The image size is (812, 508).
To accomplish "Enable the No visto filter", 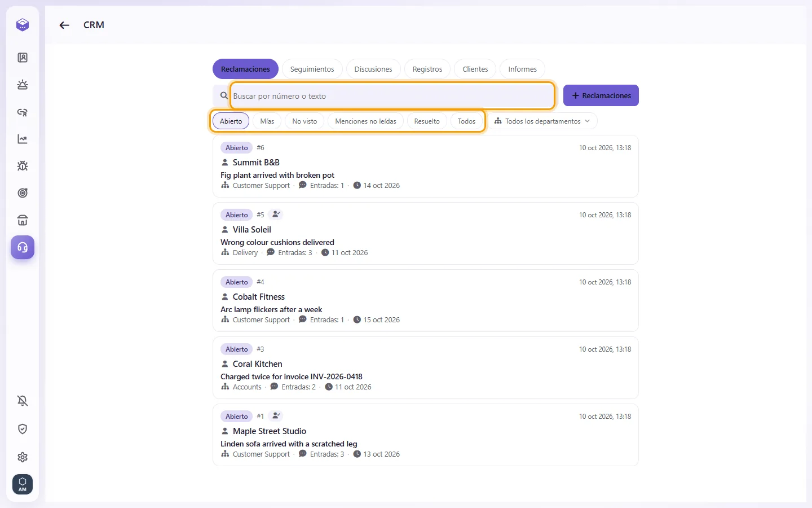I will coord(304,121).
